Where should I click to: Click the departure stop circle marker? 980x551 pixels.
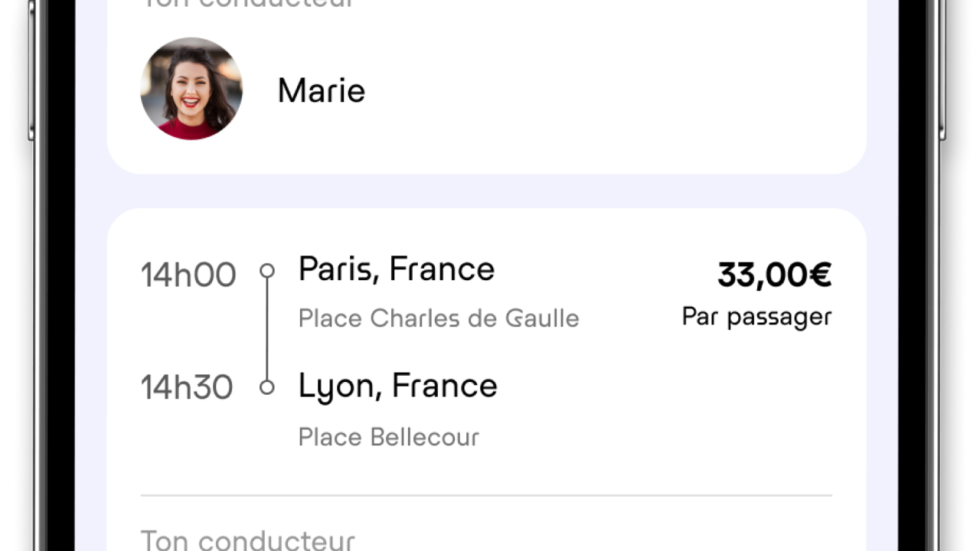click(x=267, y=270)
